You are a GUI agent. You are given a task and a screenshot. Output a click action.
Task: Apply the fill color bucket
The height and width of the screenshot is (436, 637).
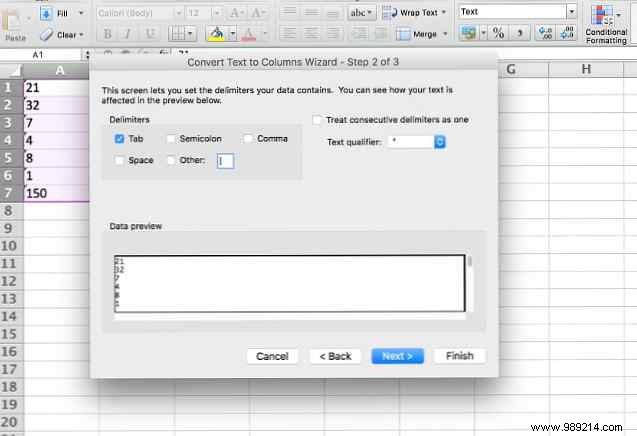click(x=217, y=34)
